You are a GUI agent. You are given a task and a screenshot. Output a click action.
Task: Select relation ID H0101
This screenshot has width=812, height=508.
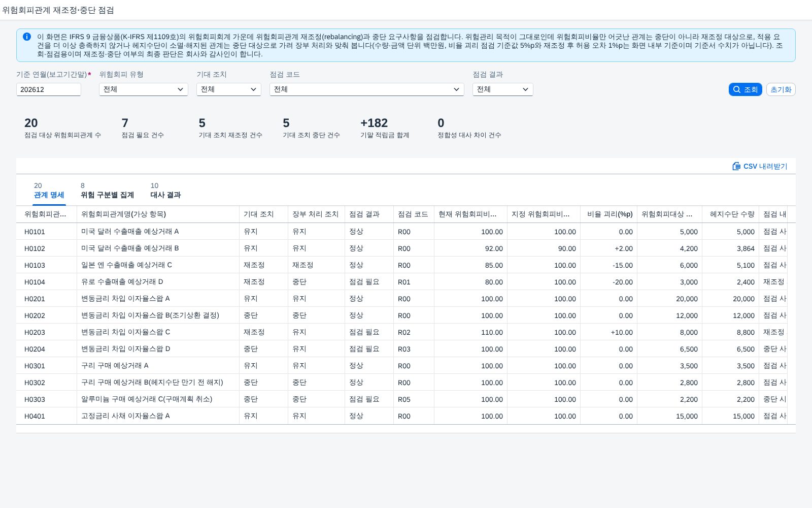(x=35, y=232)
